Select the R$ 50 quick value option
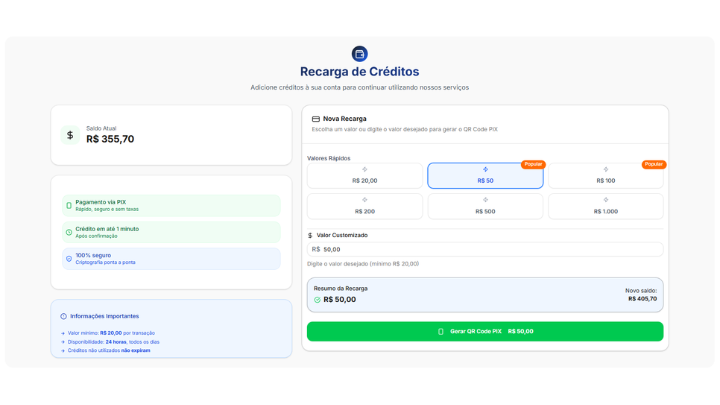Viewport: 720px width, 405px height. click(x=485, y=176)
